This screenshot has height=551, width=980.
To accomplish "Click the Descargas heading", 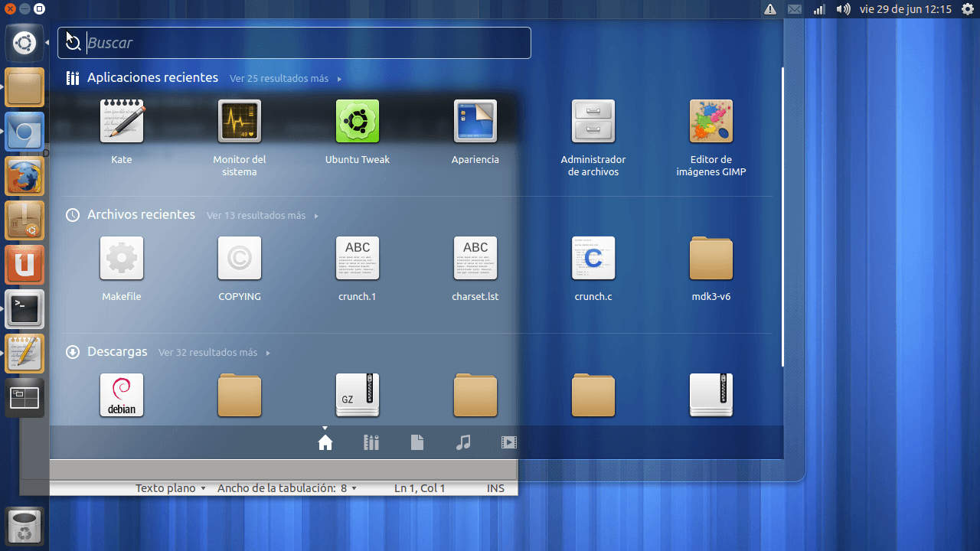I will pyautogui.click(x=117, y=352).
